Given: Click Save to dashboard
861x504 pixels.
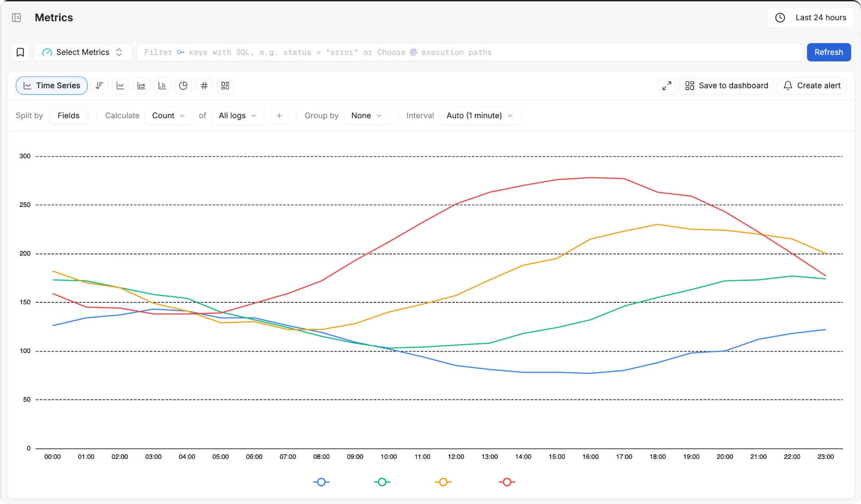Looking at the screenshot, I should (726, 86).
